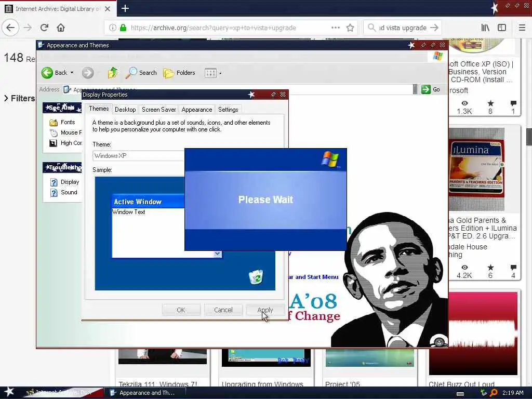Open page actions three-dot menu
532x399 pixels.
click(x=335, y=28)
